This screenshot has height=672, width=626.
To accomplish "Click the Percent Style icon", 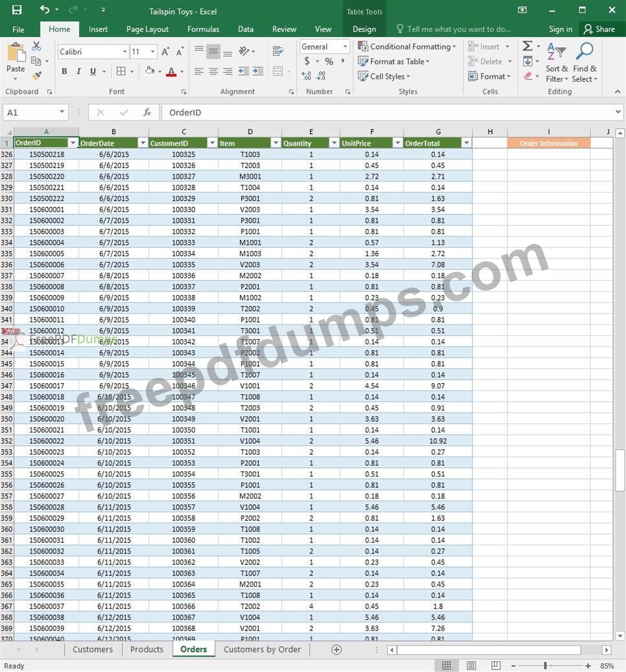I will (329, 61).
